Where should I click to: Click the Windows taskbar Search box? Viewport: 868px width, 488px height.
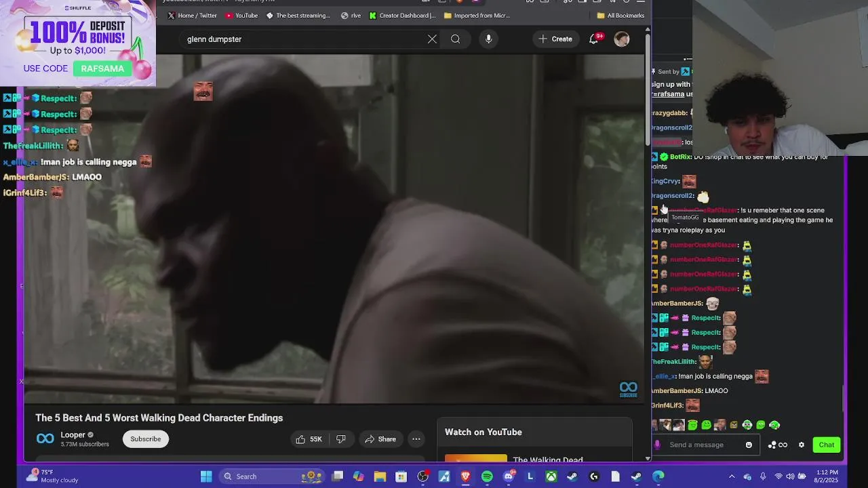click(271, 476)
